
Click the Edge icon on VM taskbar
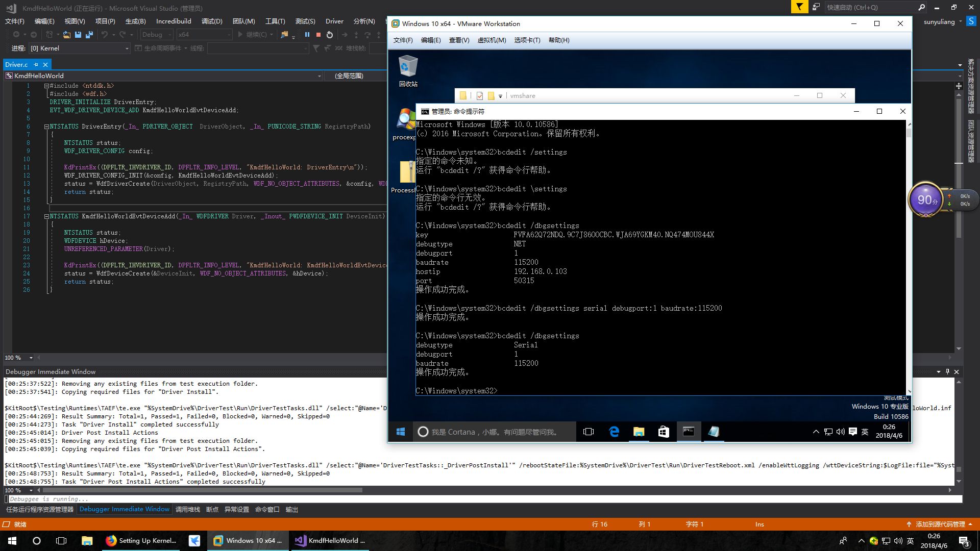point(614,432)
